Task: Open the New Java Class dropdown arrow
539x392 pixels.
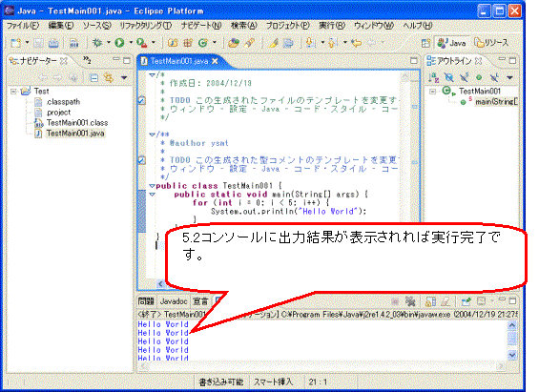Action: pos(215,43)
